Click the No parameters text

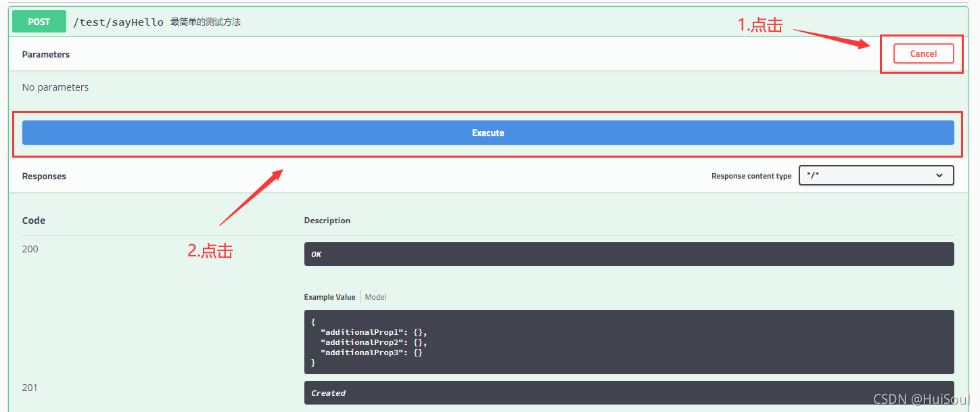tap(55, 87)
